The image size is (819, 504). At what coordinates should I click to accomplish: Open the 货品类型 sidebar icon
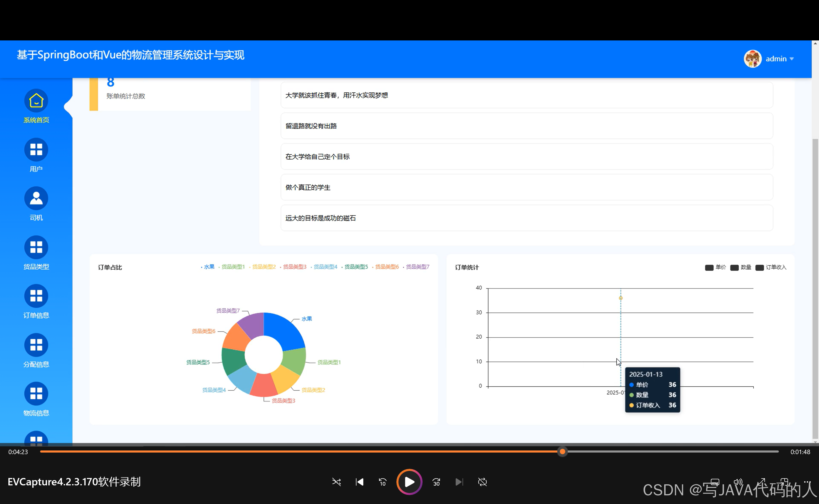point(36,247)
